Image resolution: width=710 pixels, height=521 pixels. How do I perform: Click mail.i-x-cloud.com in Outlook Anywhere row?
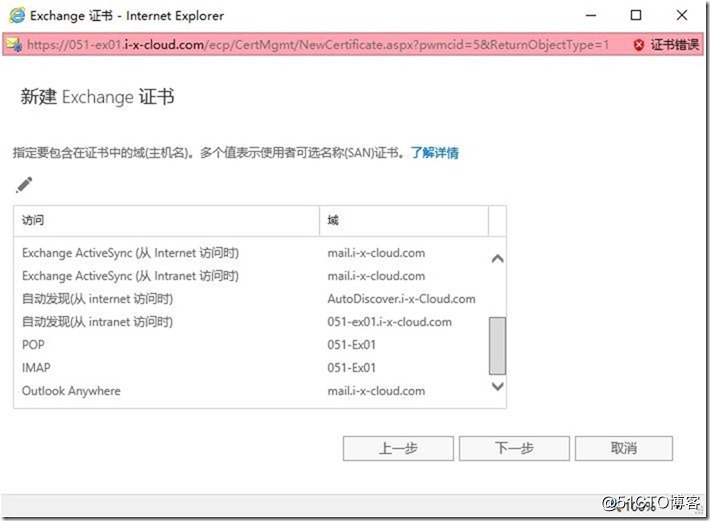click(376, 391)
